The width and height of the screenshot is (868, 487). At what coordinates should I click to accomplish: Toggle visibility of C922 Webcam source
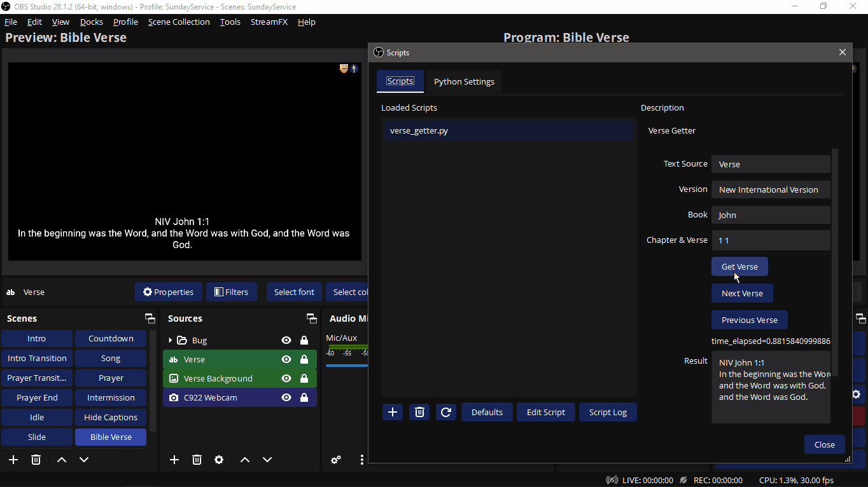[x=286, y=397]
